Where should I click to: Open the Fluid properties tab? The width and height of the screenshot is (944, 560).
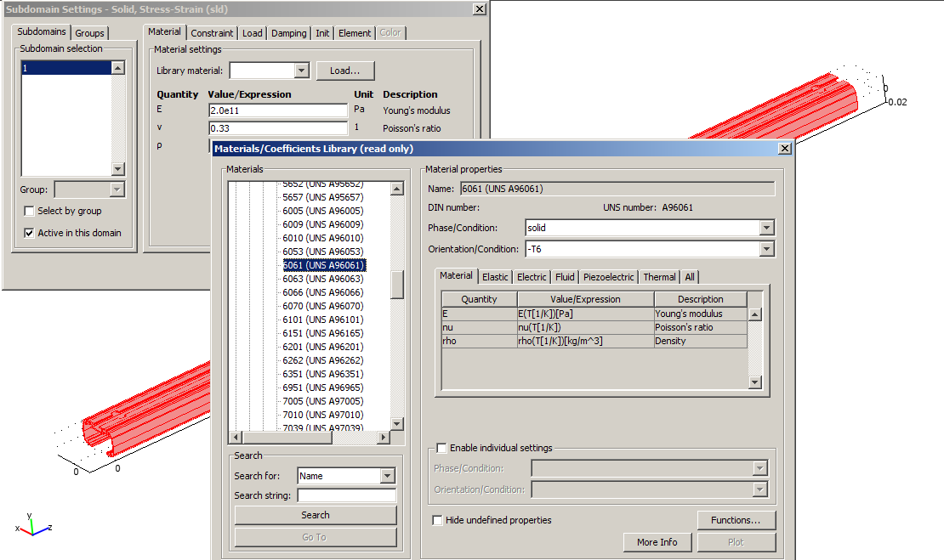(x=565, y=277)
